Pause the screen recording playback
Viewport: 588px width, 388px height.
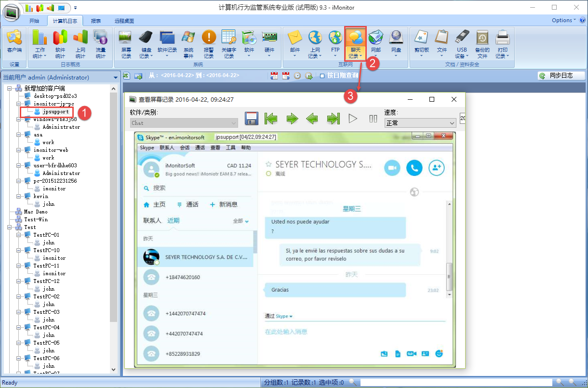(x=373, y=119)
